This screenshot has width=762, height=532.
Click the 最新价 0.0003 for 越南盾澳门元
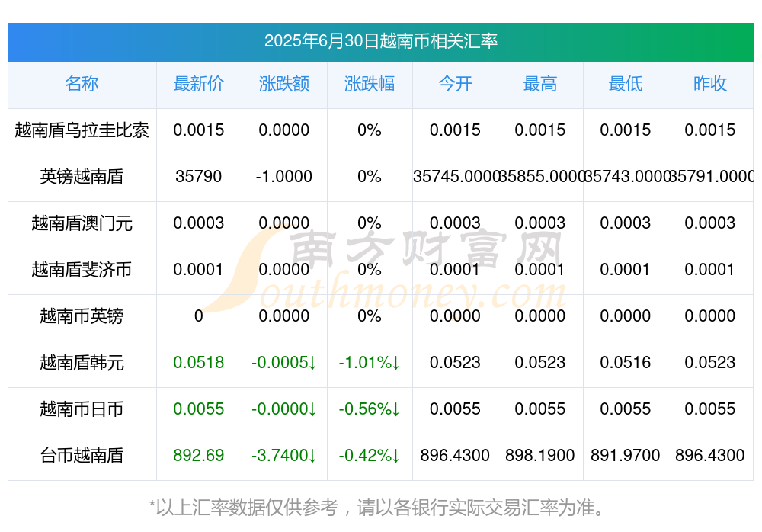click(198, 223)
